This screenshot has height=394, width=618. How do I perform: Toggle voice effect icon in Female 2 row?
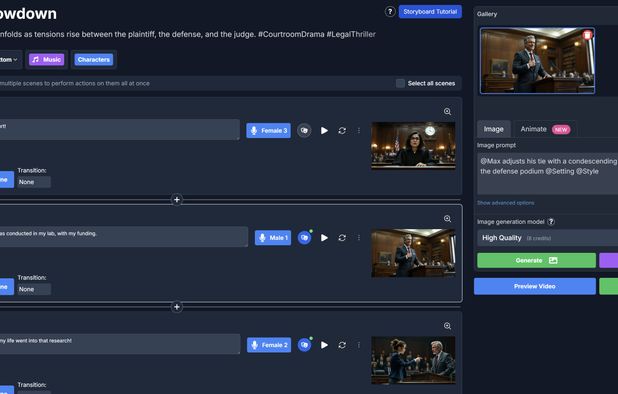(x=304, y=345)
